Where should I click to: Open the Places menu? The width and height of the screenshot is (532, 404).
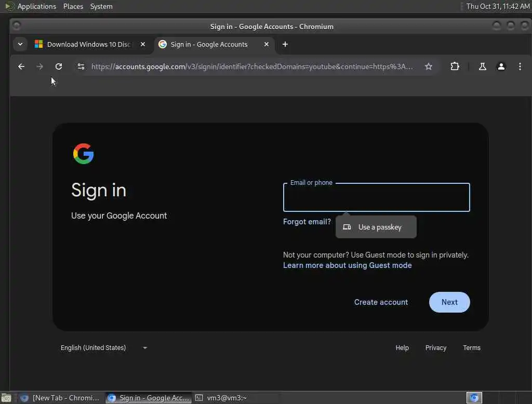point(73,6)
